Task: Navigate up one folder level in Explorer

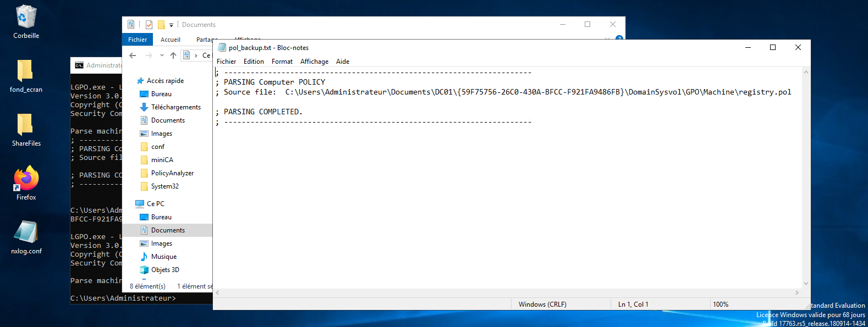Action: pyautogui.click(x=173, y=56)
